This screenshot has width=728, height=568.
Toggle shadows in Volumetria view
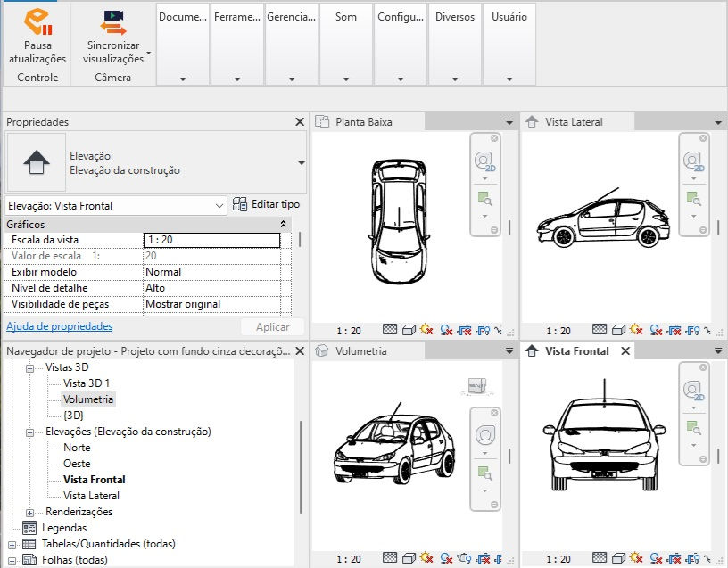(x=446, y=558)
